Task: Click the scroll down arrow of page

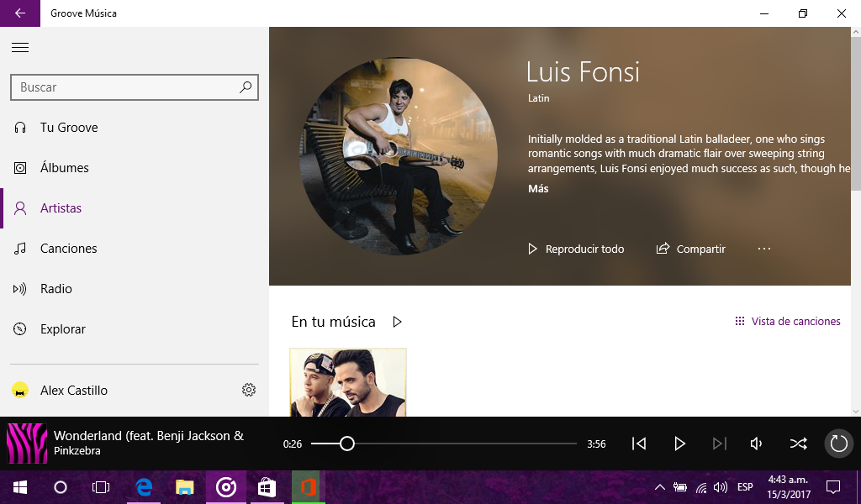Action: pos(855,411)
